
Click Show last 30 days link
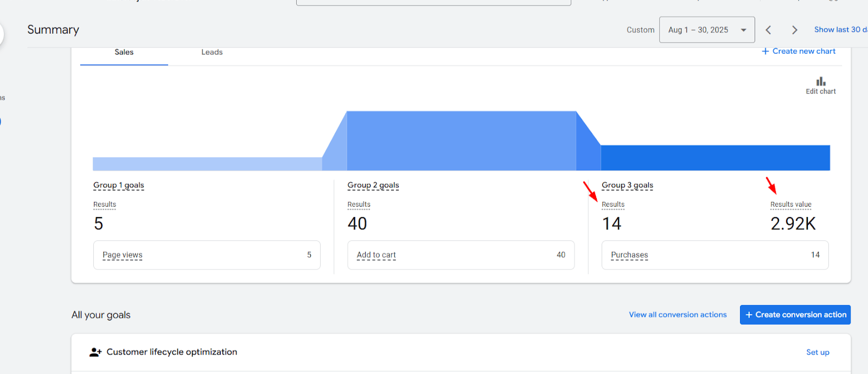click(x=840, y=29)
